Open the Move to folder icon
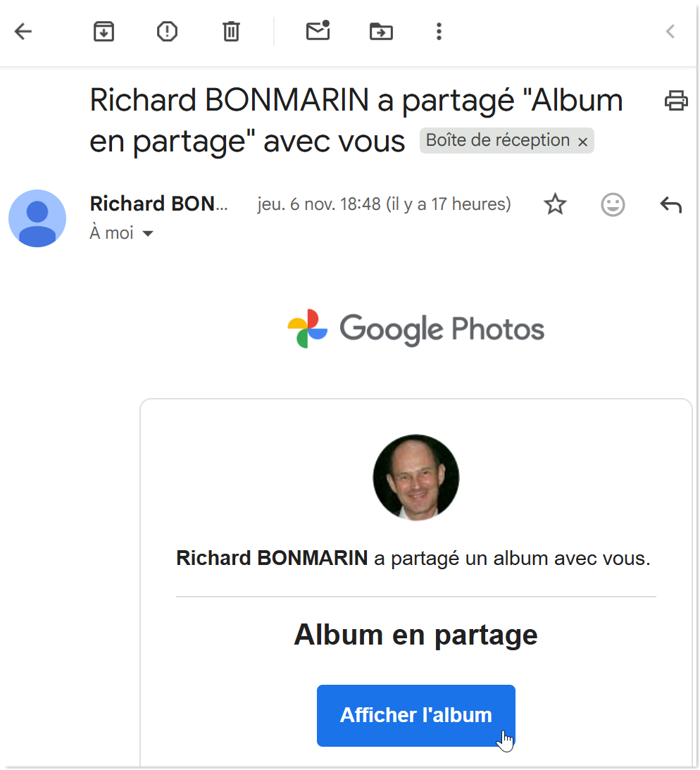Viewport: 700px width, 770px height. (381, 31)
